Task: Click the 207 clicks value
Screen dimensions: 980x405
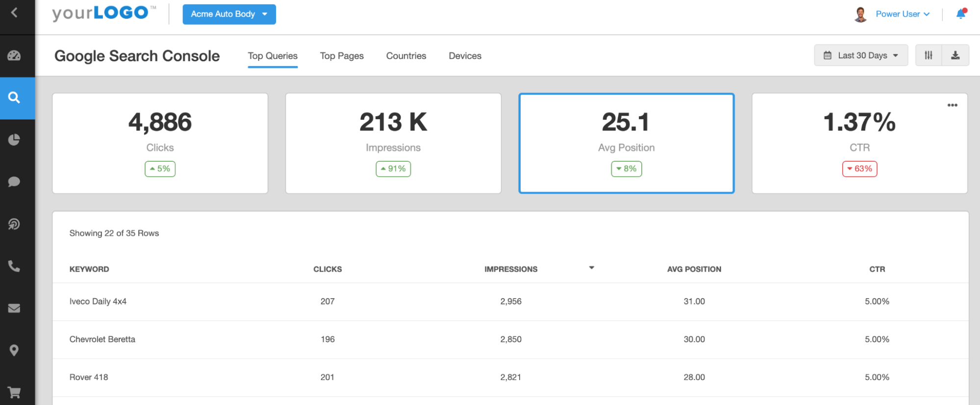Action: pyautogui.click(x=327, y=302)
